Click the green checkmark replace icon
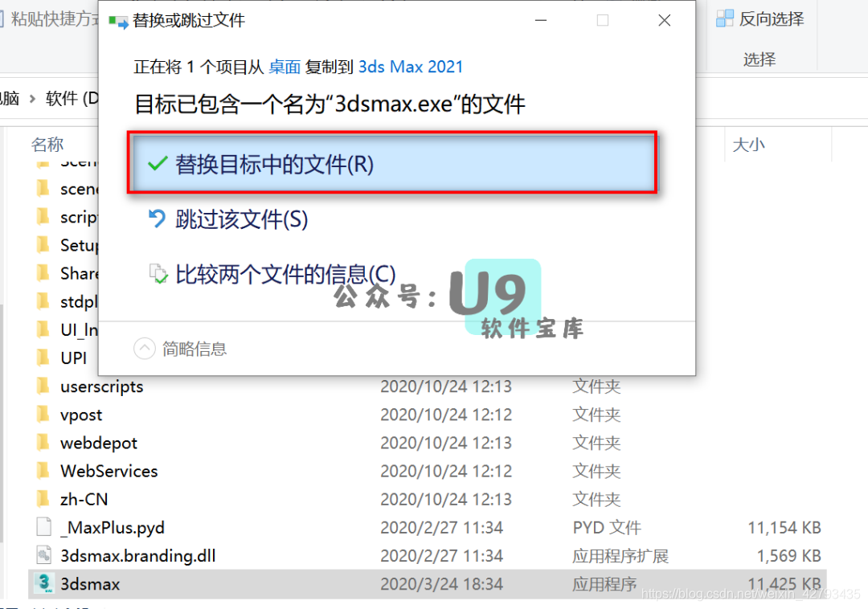 click(158, 162)
